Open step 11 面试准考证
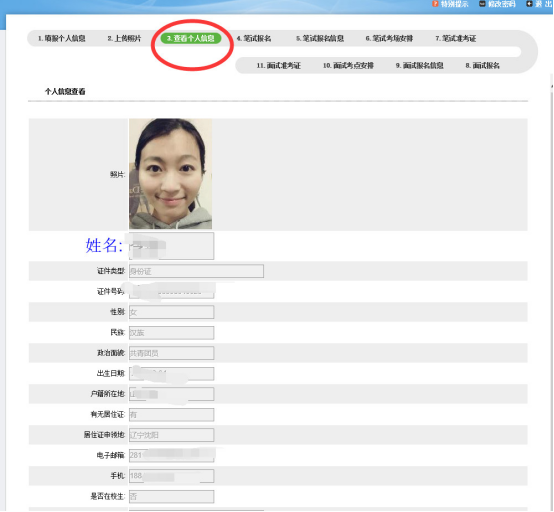The height and width of the screenshot is (512, 554). 278,65
